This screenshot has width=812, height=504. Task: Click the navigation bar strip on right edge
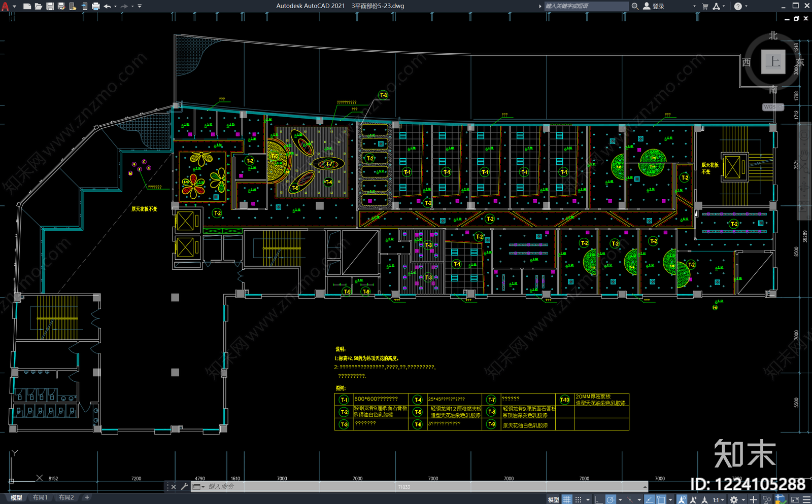coord(804,171)
